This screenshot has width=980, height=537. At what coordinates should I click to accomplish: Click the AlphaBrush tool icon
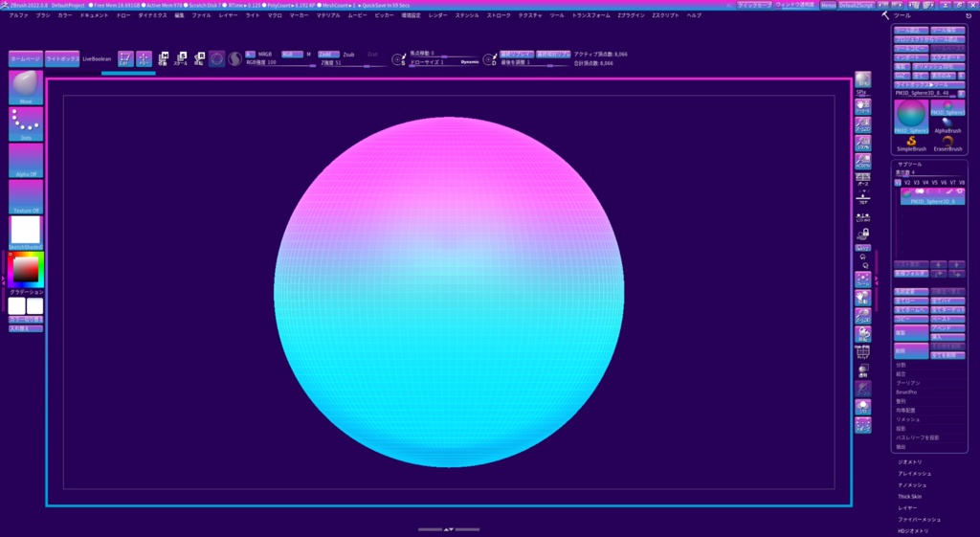pos(947,124)
